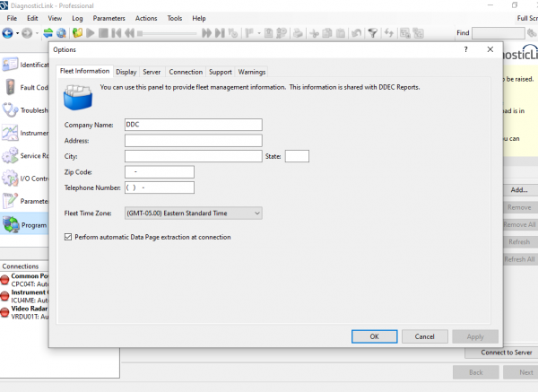Click the Identification sidebar icon

tap(10, 65)
